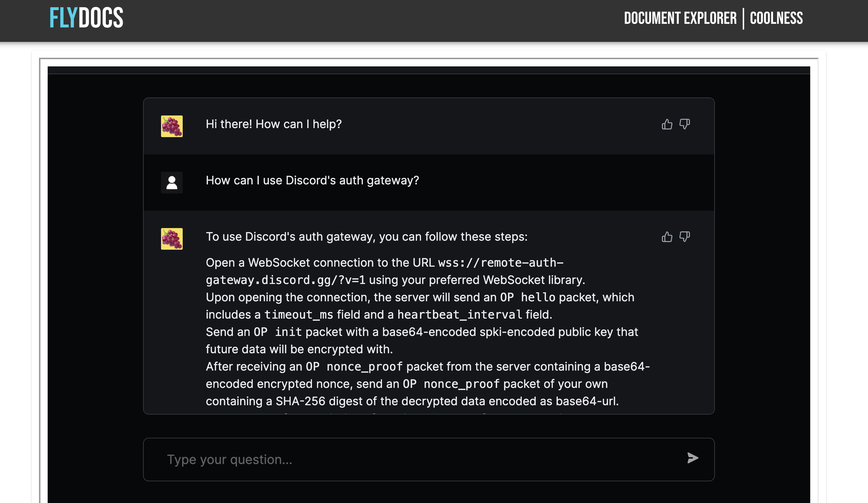Viewport: 868px width, 503px height.
Task: Click the user profile avatar icon
Action: [172, 183]
